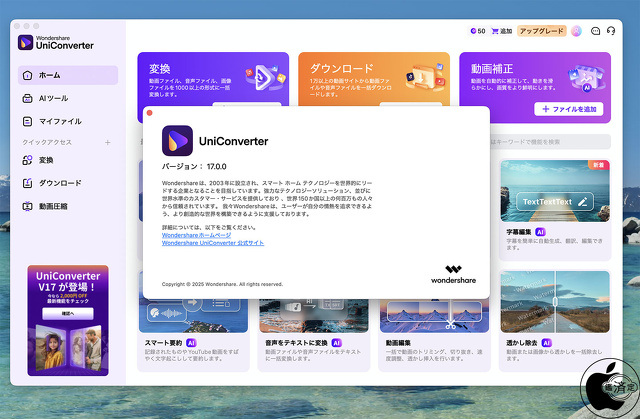Open マイファイル in the sidebar
Viewport: 640px width, 419px height.
click(59, 121)
